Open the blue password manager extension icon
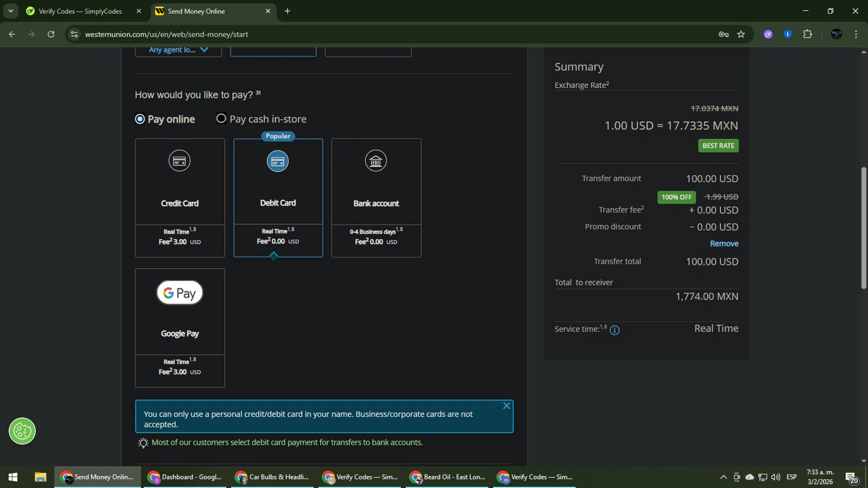The width and height of the screenshot is (868, 488). pos(788,34)
